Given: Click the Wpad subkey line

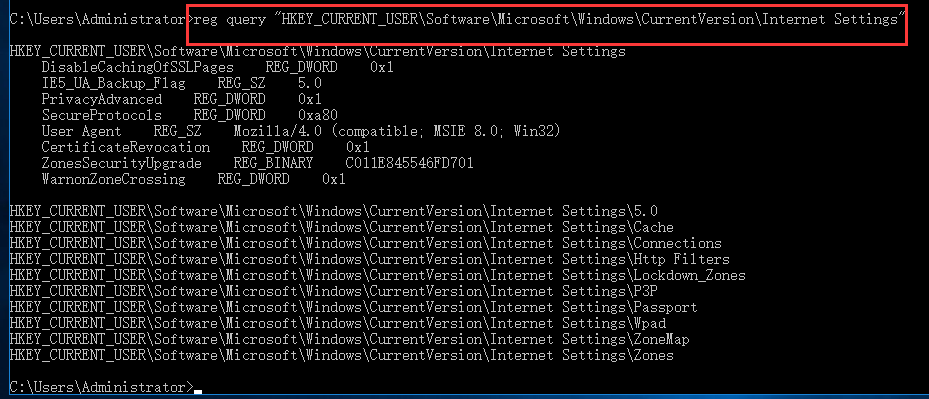Looking at the screenshot, I should 338,323.
